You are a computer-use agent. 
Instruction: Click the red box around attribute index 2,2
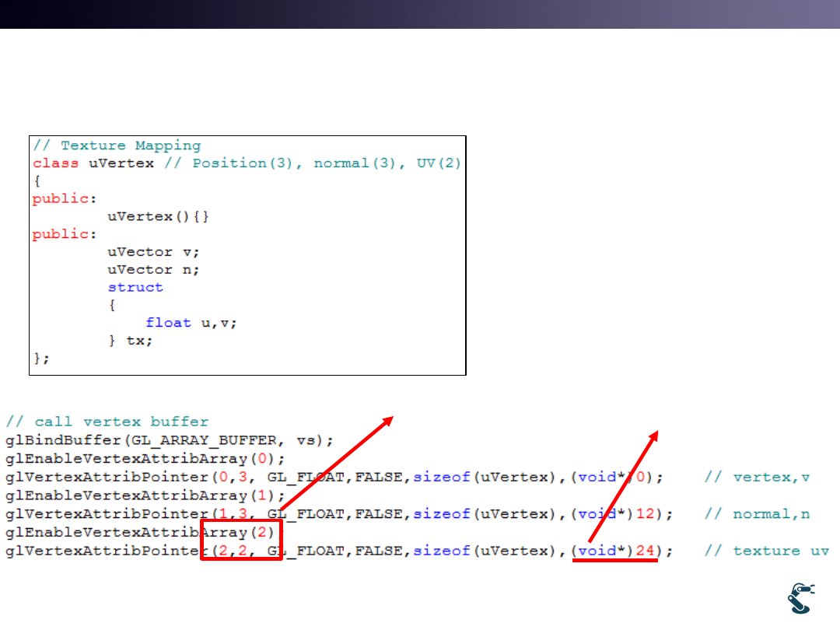click(241, 541)
